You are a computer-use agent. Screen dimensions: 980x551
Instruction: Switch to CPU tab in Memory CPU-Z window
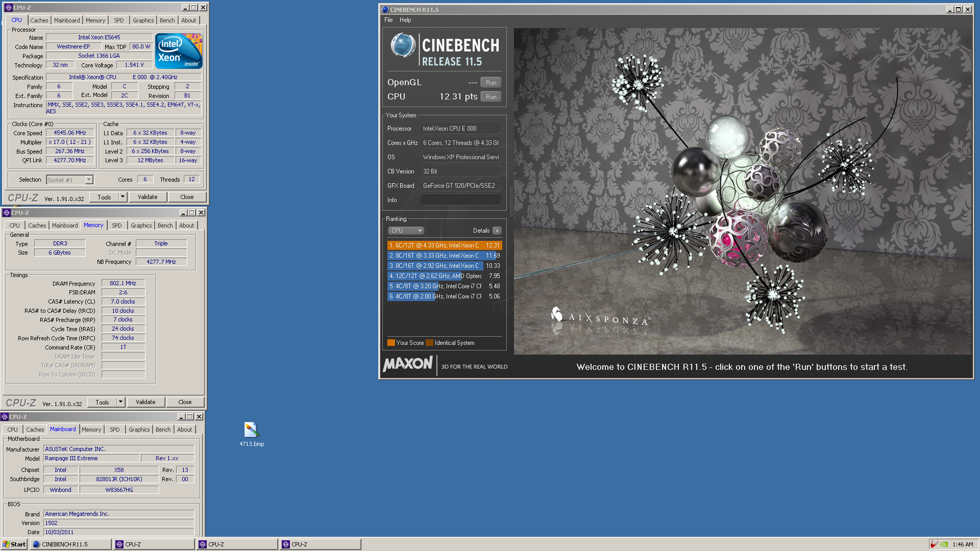14,226
